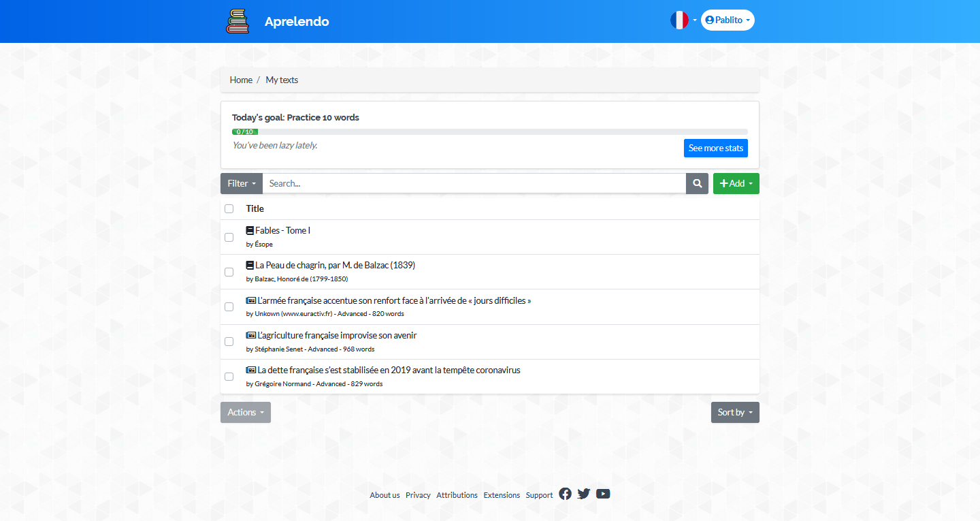Expand the green Add dropdown

736,183
